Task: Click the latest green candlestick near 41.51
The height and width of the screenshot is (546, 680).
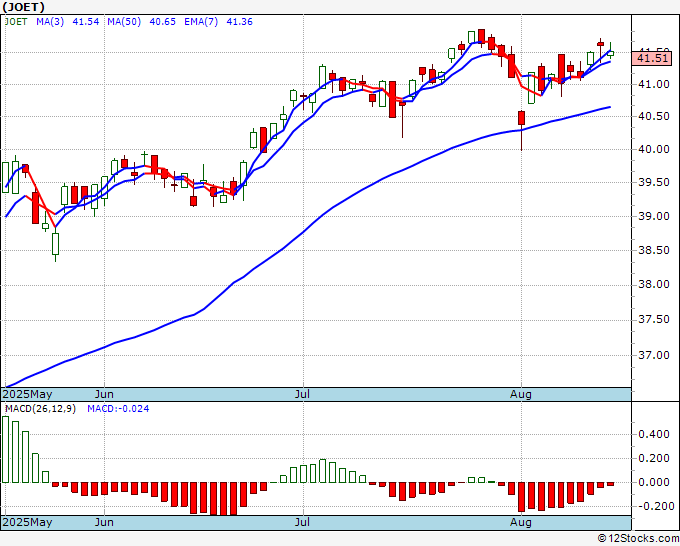Action: 611,52
